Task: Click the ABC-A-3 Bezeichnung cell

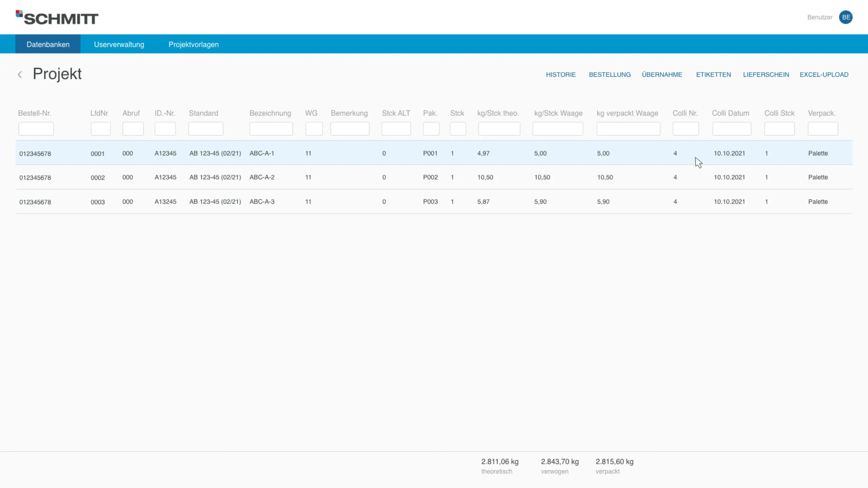Action: click(262, 202)
